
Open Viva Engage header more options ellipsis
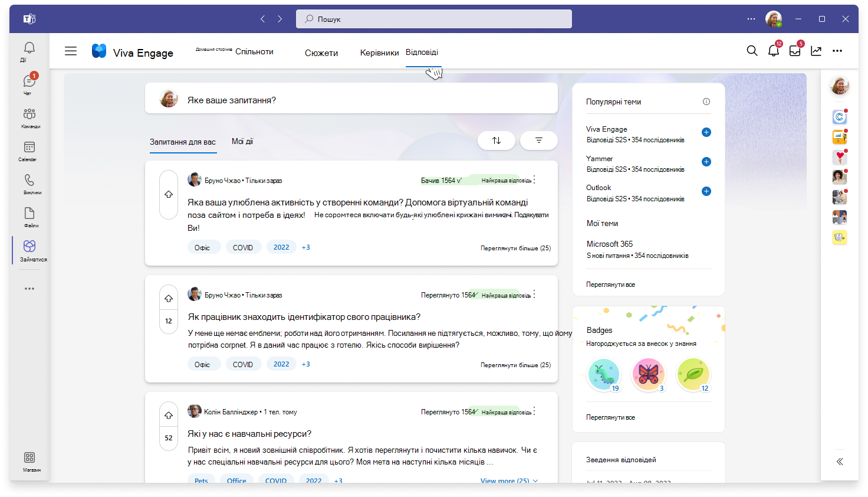tap(837, 51)
